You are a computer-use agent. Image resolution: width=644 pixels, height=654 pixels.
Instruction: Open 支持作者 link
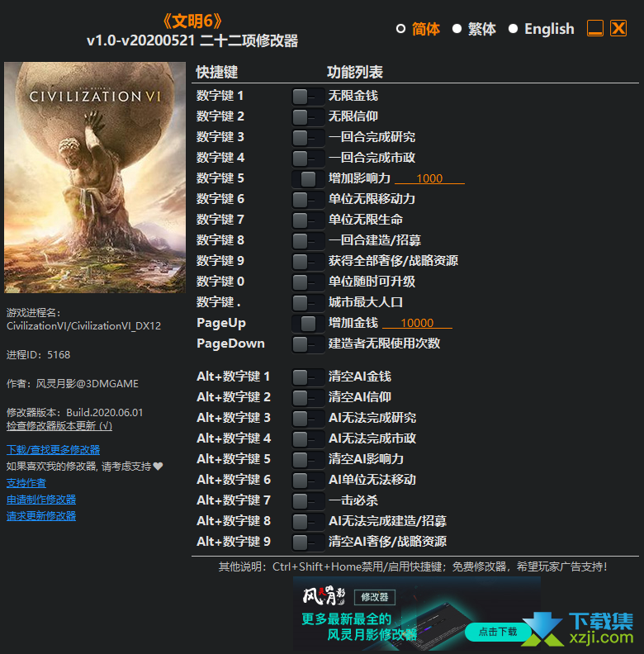point(26,483)
